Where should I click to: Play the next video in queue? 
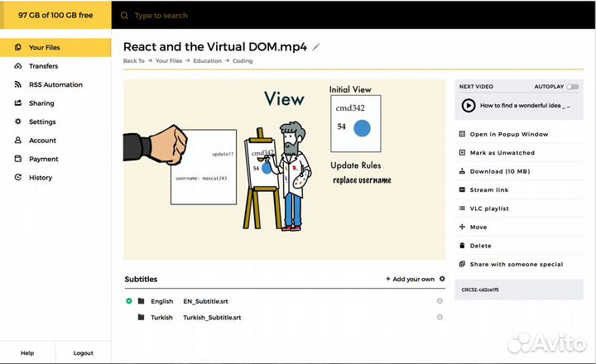coord(469,105)
